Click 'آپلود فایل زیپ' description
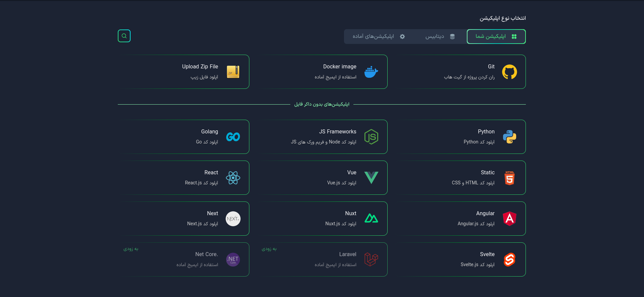 click(x=204, y=77)
